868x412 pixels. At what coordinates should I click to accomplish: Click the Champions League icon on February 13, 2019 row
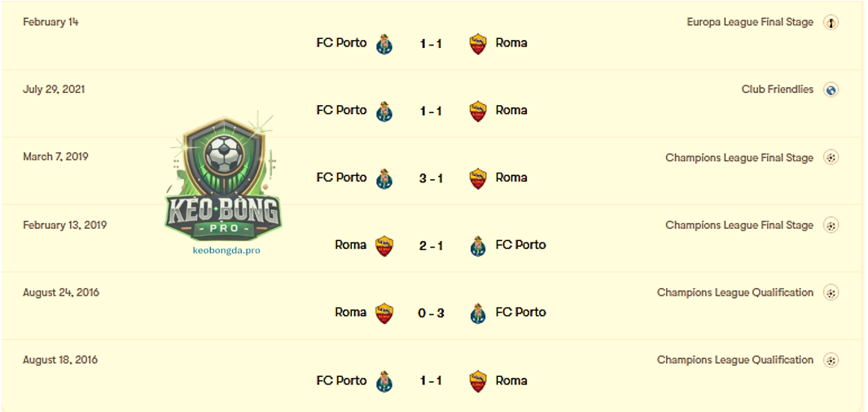(831, 226)
